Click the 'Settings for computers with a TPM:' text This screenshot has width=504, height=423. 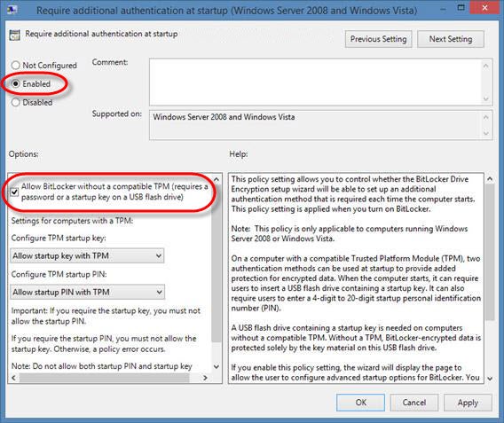[72, 221]
